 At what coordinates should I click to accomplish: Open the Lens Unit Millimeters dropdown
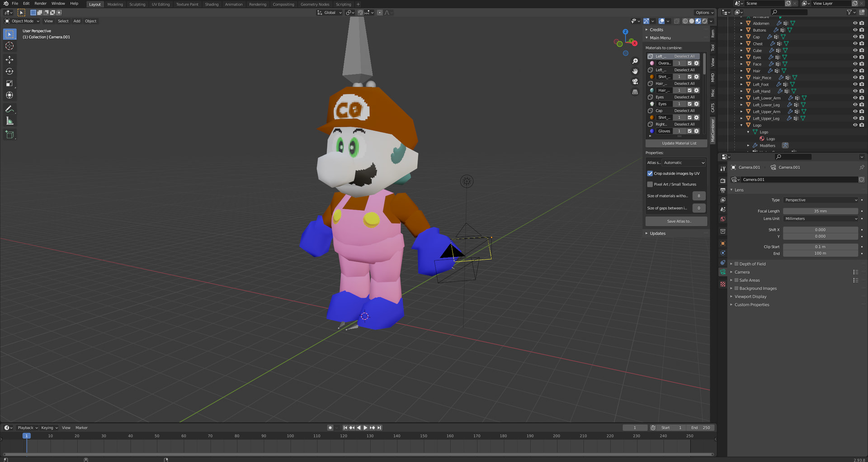(821, 219)
